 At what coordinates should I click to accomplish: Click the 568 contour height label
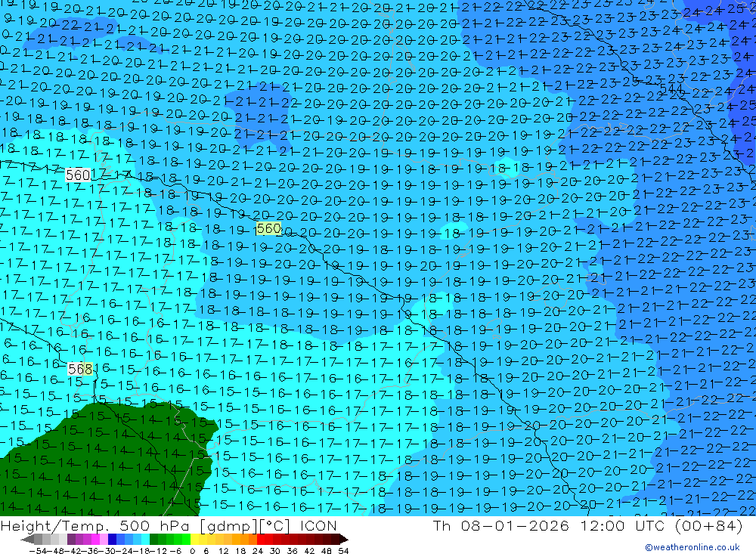(80, 370)
